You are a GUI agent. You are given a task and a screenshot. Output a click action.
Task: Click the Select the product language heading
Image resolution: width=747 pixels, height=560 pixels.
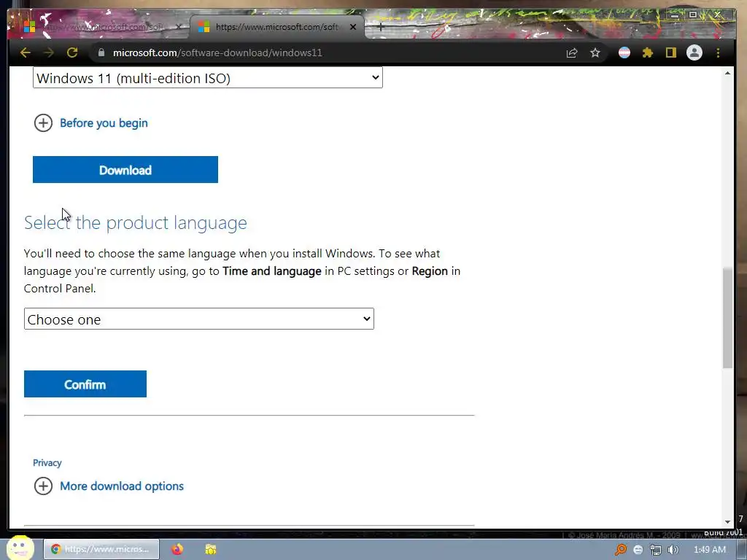click(x=136, y=222)
